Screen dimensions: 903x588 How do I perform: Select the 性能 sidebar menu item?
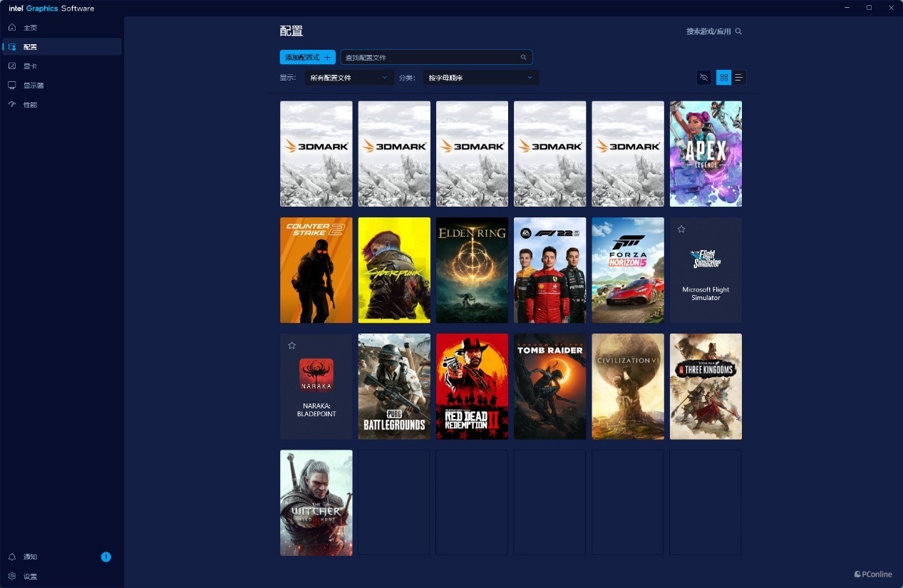(x=62, y=104)
